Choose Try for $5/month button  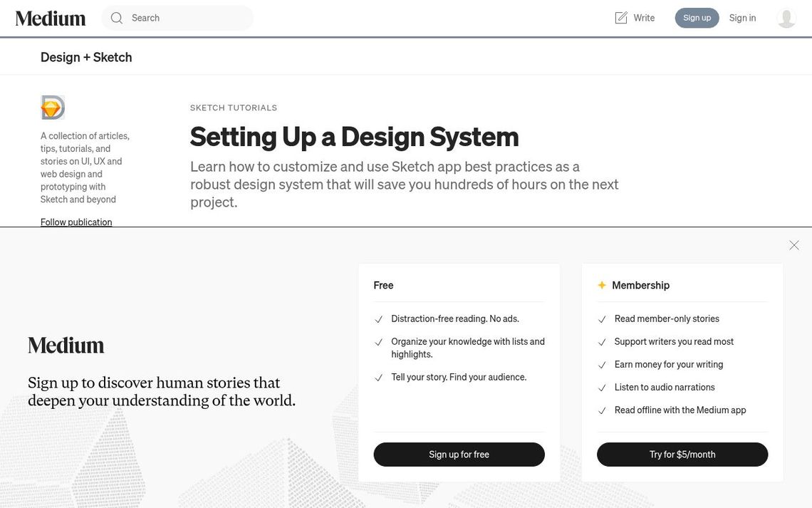682,454
